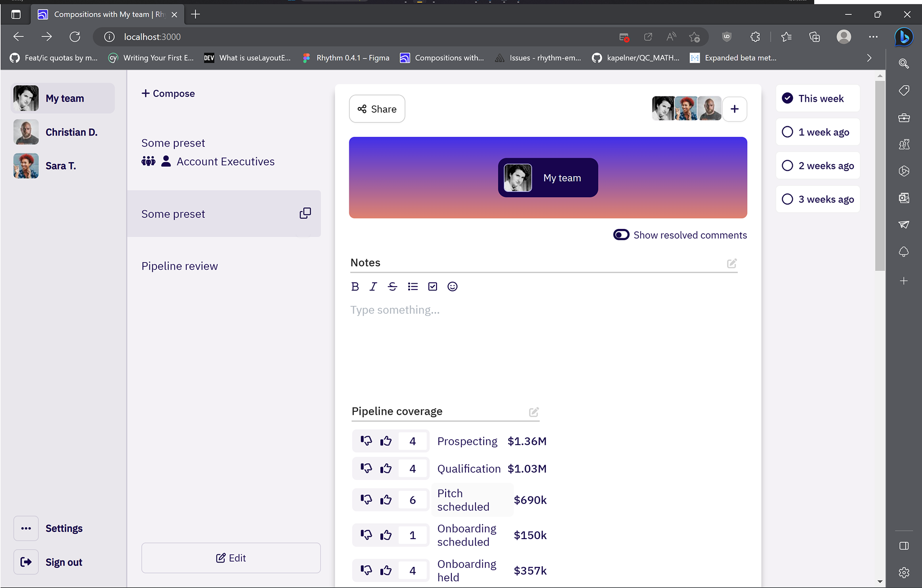Click the Italic formatting icon
The width and height of the screenshot is (922, 588).
click(x=373, y=287)
